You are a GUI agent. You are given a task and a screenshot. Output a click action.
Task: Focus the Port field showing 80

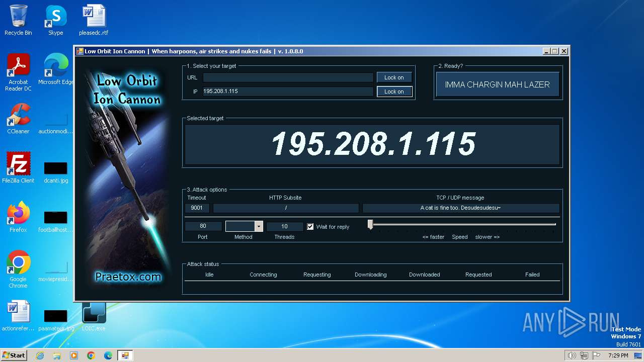[203, 226]
